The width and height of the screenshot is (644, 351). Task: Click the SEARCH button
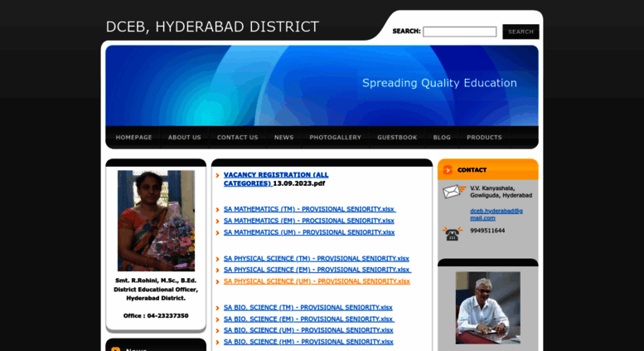point(521,32)
